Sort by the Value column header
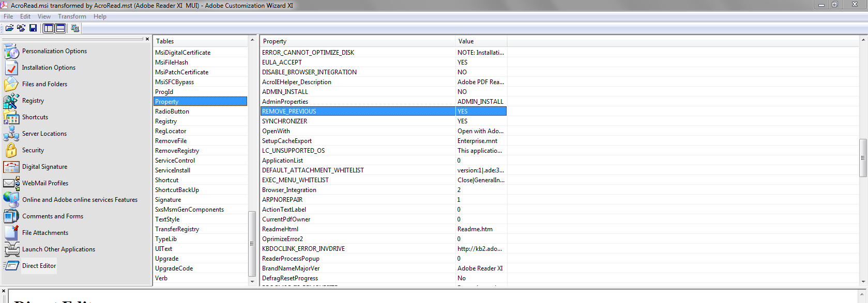The width and height of the screenshot is (868, 303). pos(481,41)
